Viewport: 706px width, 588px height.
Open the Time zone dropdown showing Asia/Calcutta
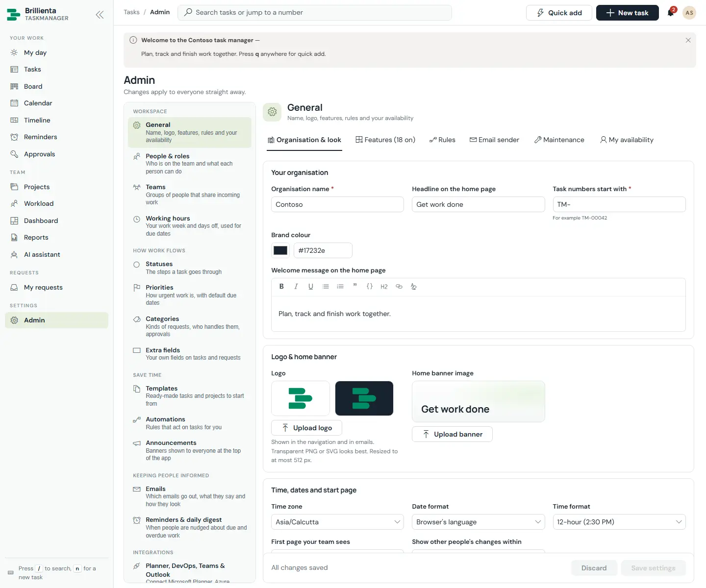pyautogui.click(x=337, y=522)
